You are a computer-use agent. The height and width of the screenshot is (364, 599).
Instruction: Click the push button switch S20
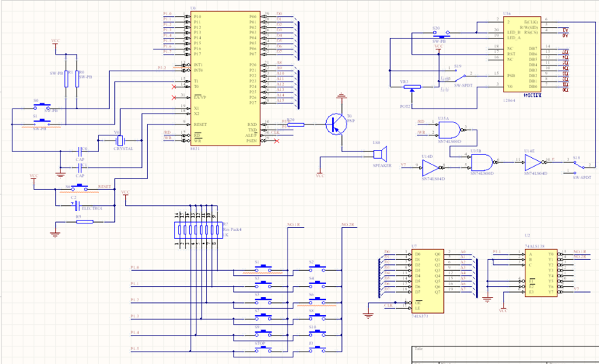coord(441,33)
